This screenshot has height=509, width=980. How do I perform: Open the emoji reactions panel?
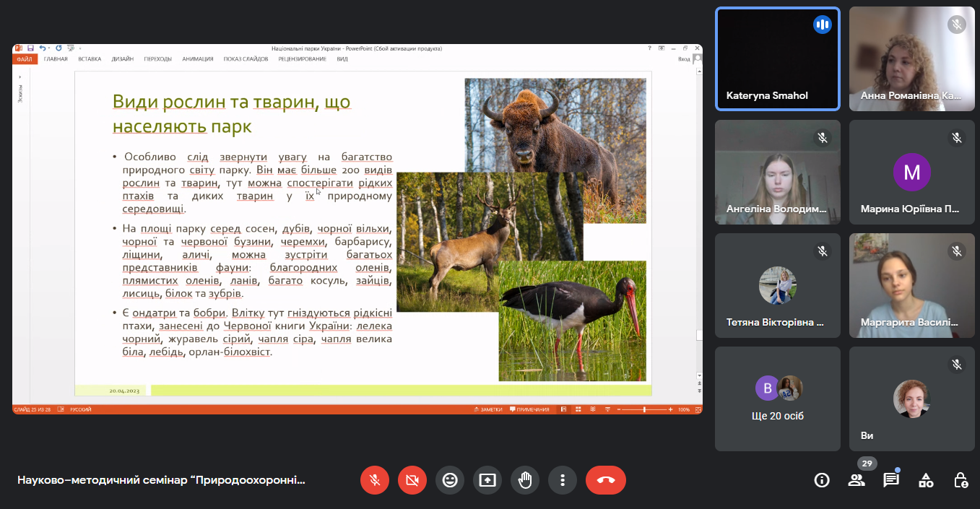coord(450,480)
